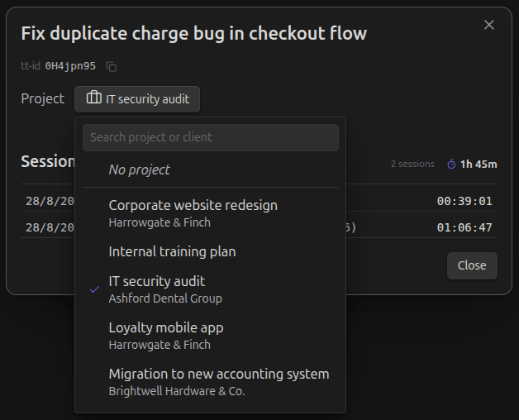
Task: Click the purple checkmark beside IT security audit
Action: tap(95, 289)
